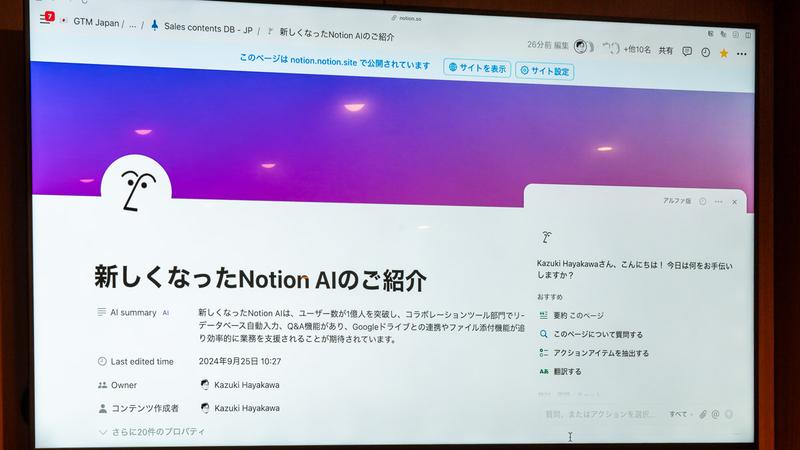Click the @ mention icon in AI input
Screen dimensions: 800x450
[715, 414]
